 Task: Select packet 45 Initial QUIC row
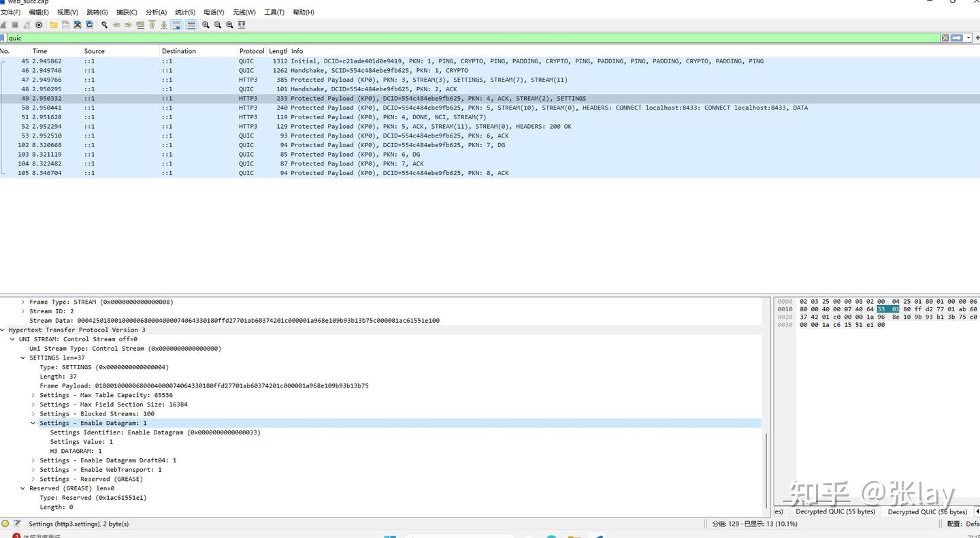pos(490,61)
